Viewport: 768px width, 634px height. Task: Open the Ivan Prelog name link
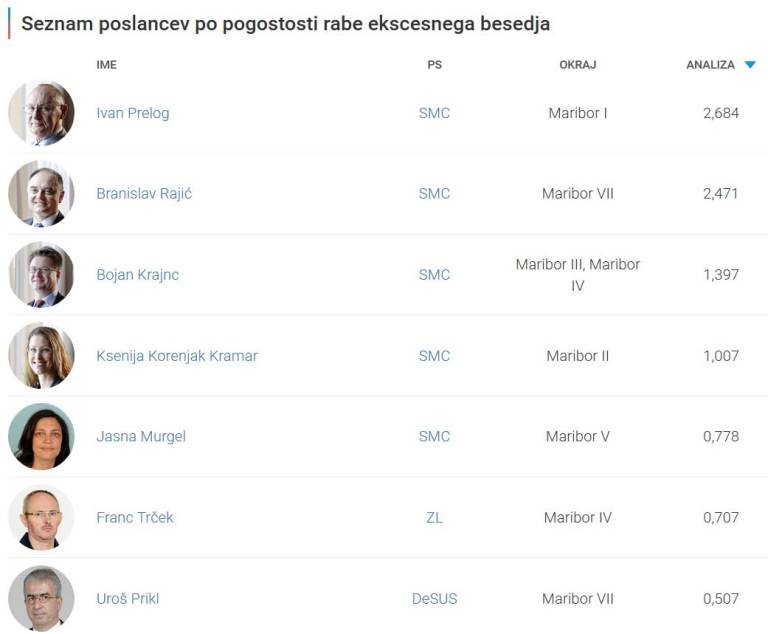point(133,113)
